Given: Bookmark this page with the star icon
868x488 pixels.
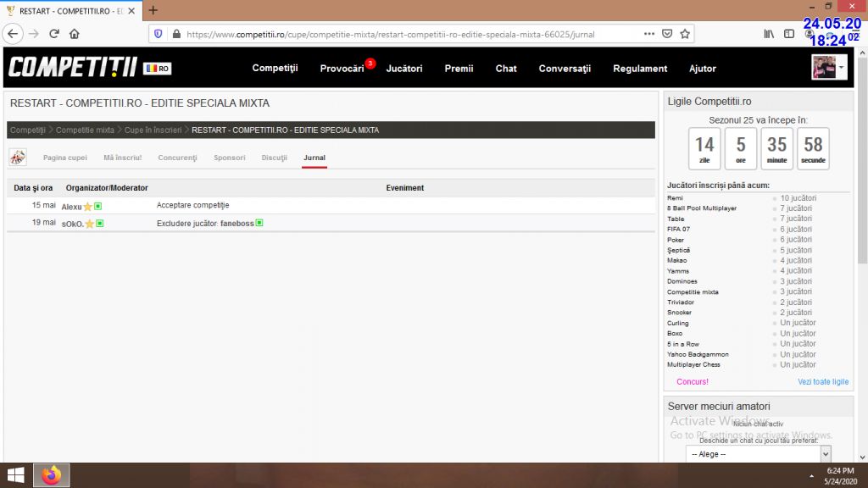Looking at the screenshot, I should click(685, 34).
